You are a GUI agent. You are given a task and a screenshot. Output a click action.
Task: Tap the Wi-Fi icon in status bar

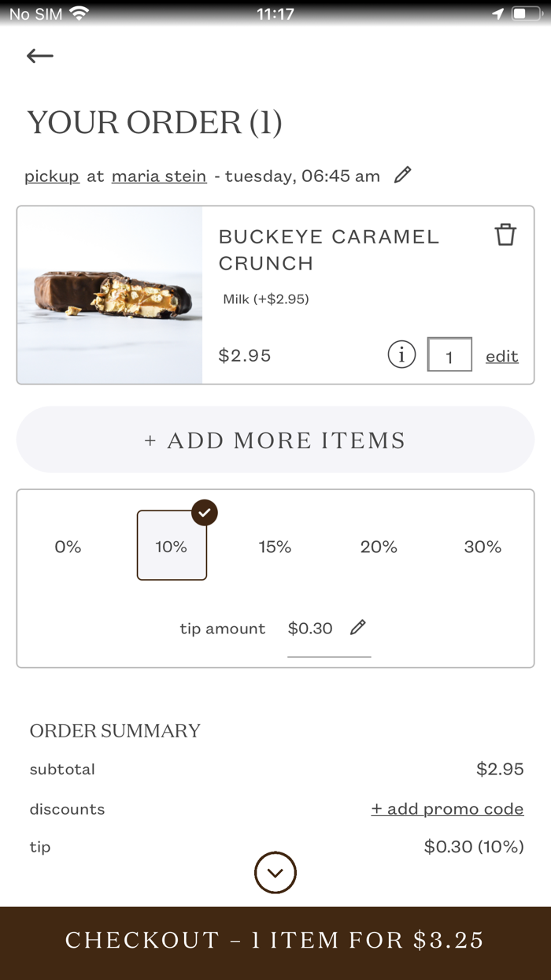tap(76, 13)
